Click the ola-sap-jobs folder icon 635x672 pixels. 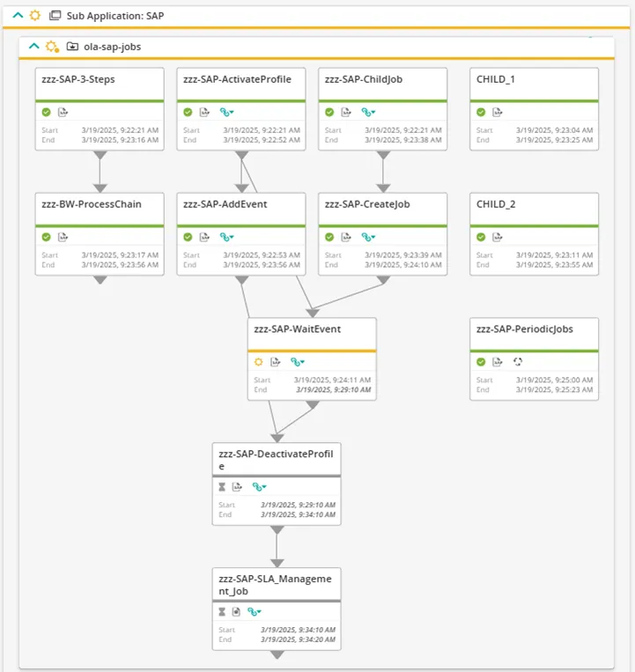[x=72, y=47]
